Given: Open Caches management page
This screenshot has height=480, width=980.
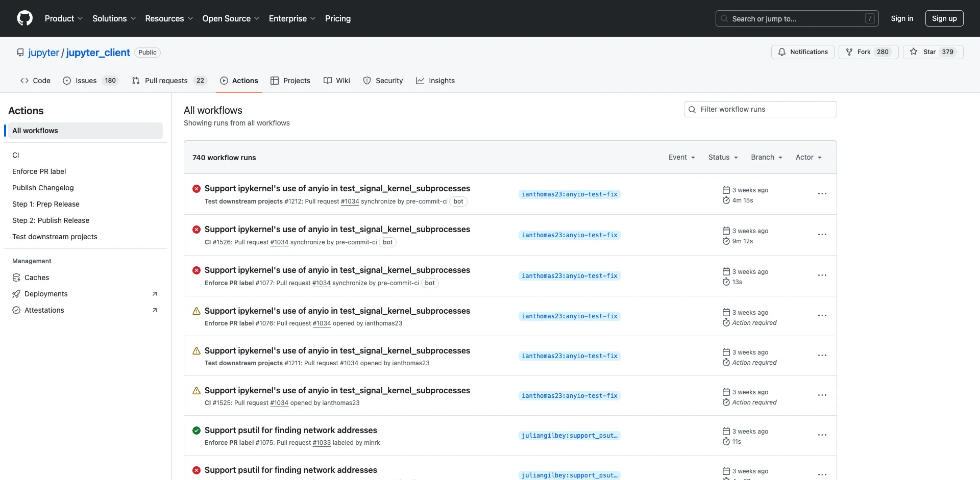Looking at the screenshot, I should [85, 277].
